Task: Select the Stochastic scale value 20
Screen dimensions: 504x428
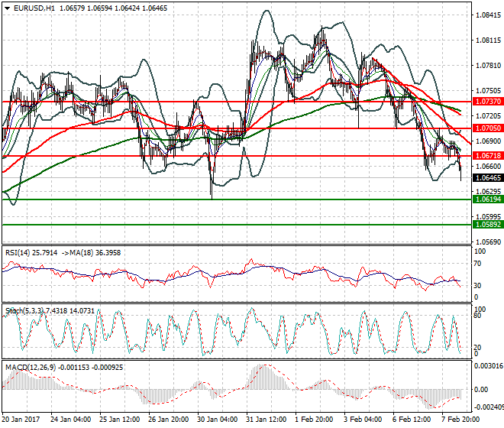Action: (477, 348)
